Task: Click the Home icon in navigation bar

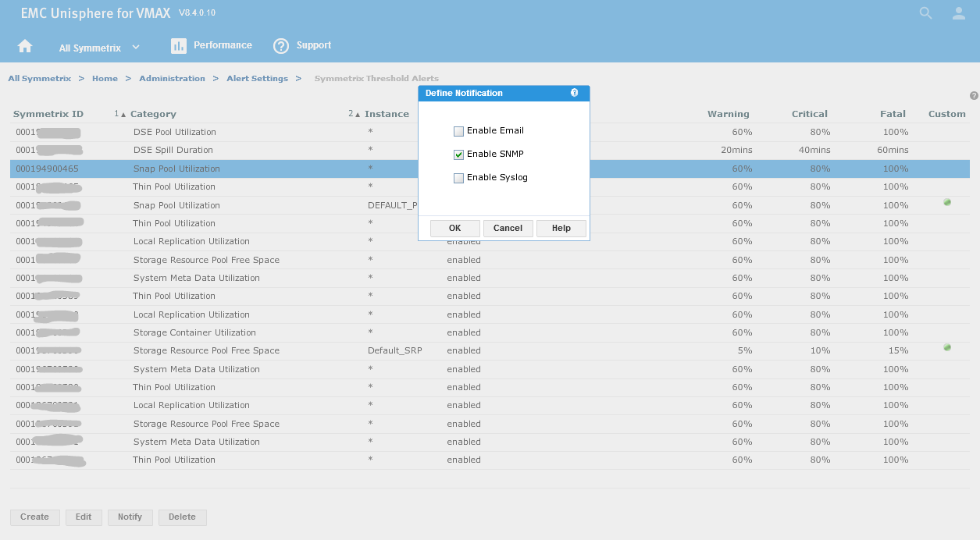Action: click(25, 46)
